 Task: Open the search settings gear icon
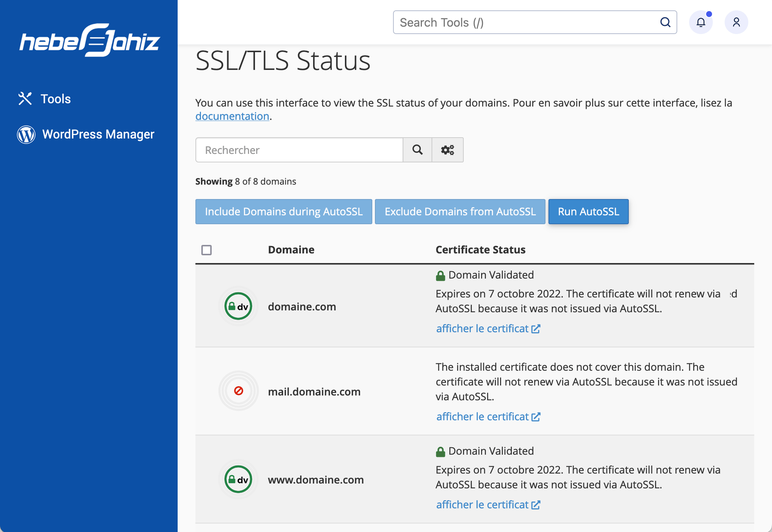447,150
